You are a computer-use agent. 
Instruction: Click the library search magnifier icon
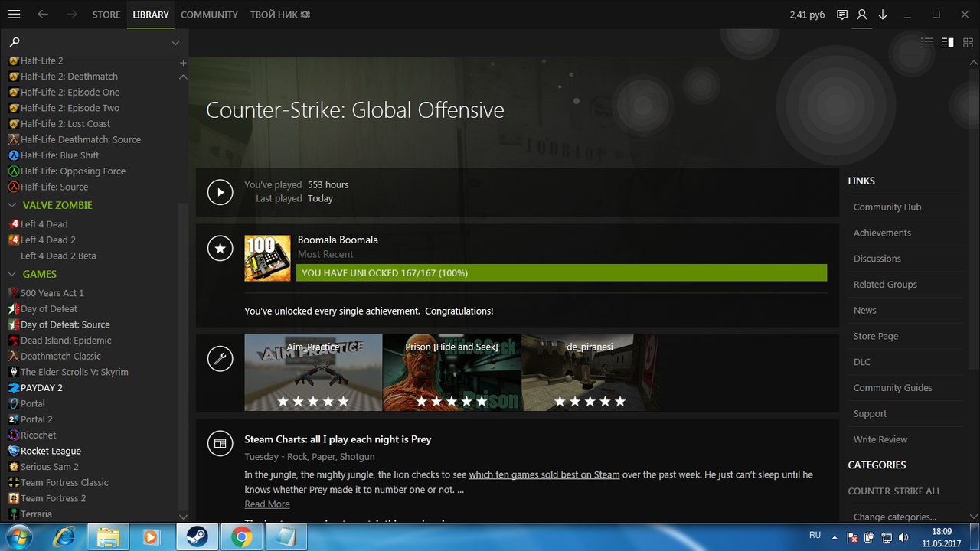tap(15, 42)
